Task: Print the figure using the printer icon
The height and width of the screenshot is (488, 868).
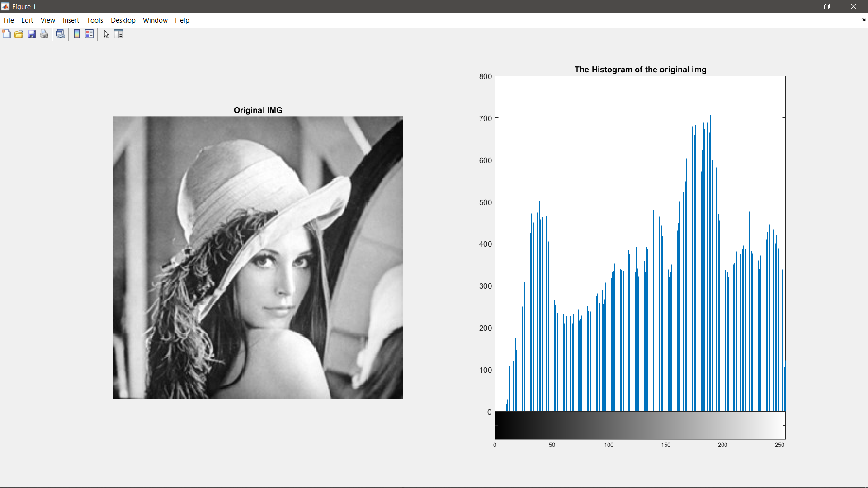Action: [x=44, y=34]
